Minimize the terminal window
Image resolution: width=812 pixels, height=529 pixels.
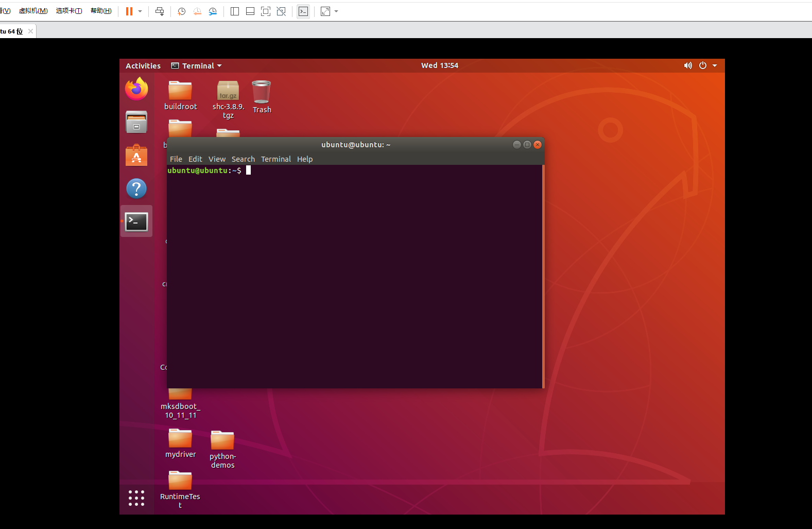click(516, 145)
